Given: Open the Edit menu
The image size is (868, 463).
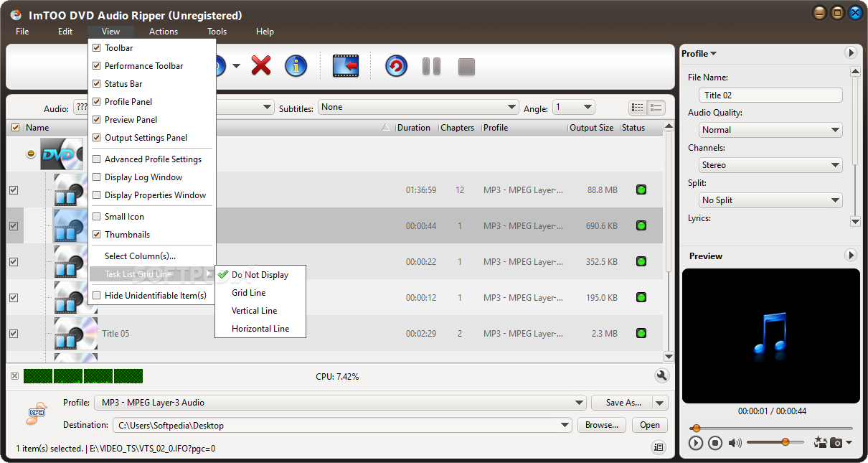Looking at the screenshot, I should [x=65, y=32].
